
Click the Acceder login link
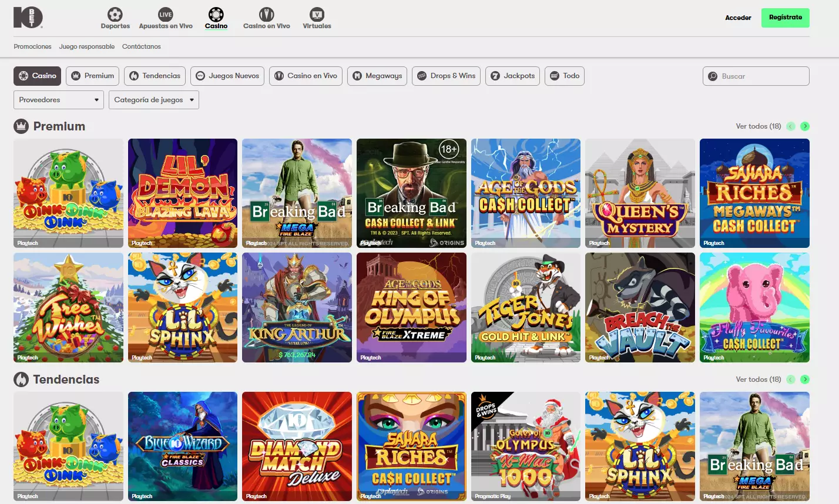point(738,18)
